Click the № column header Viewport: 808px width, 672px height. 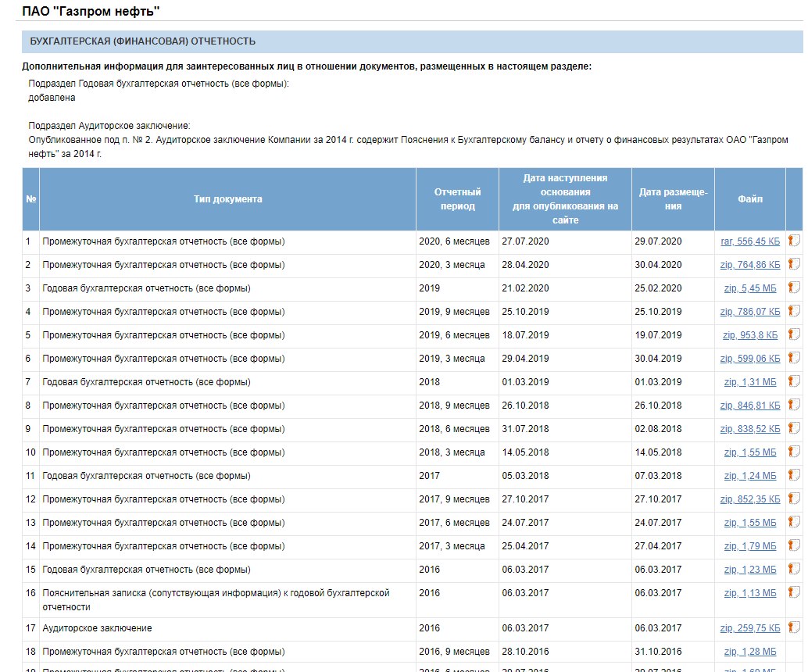point(31,199)
